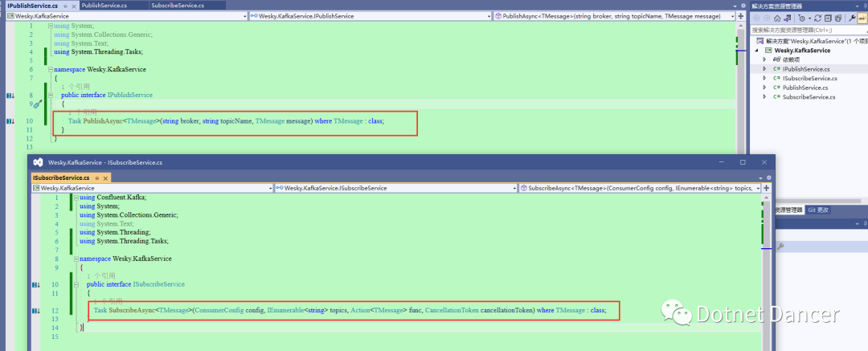This screenshot has height=351, width=868.
Task: Click the pending changes filter clock icon
Action: tap(802, 18)
